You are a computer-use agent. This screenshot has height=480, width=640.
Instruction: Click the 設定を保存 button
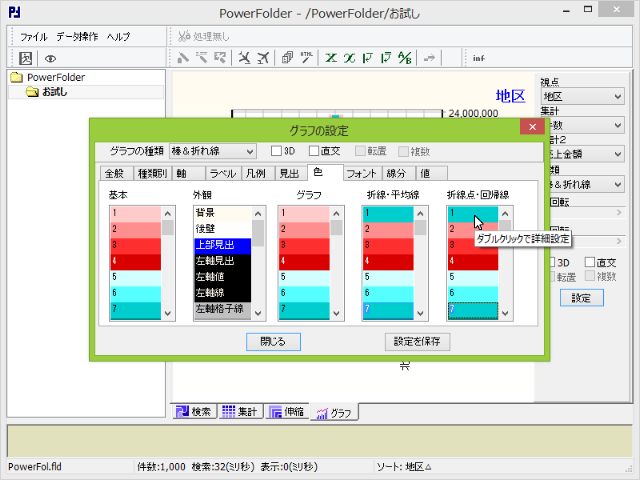tap(417, 341)
